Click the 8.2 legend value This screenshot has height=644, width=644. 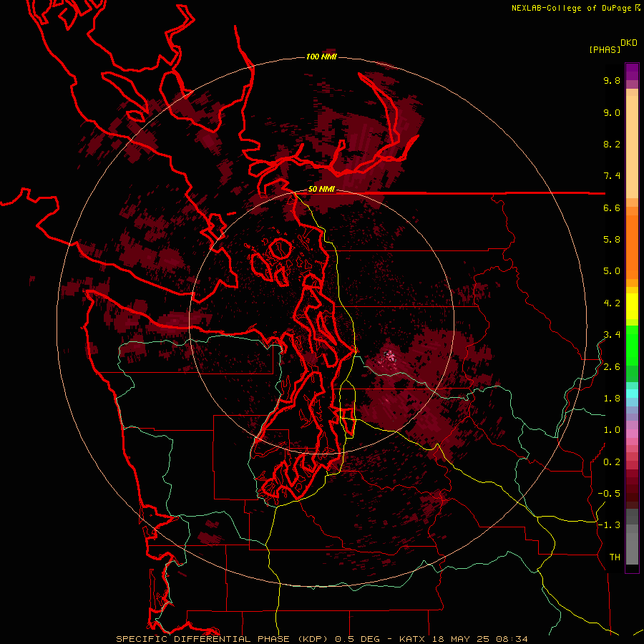coord(612,144)
